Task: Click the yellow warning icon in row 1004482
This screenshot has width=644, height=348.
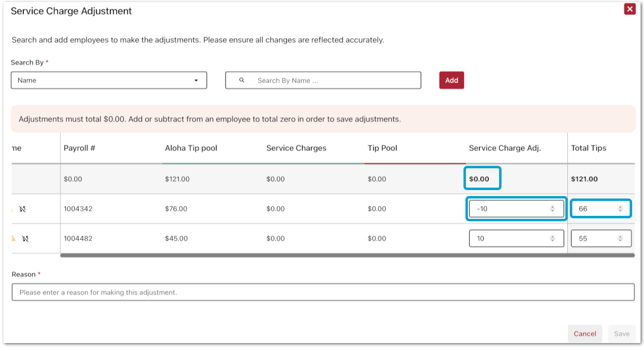Action: (x=14, y=239)
